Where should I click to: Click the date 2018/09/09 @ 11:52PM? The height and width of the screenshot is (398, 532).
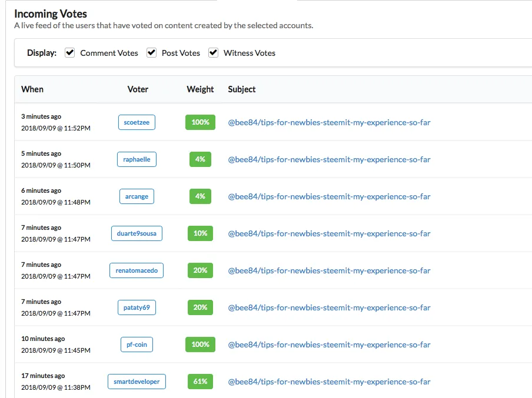56,128
